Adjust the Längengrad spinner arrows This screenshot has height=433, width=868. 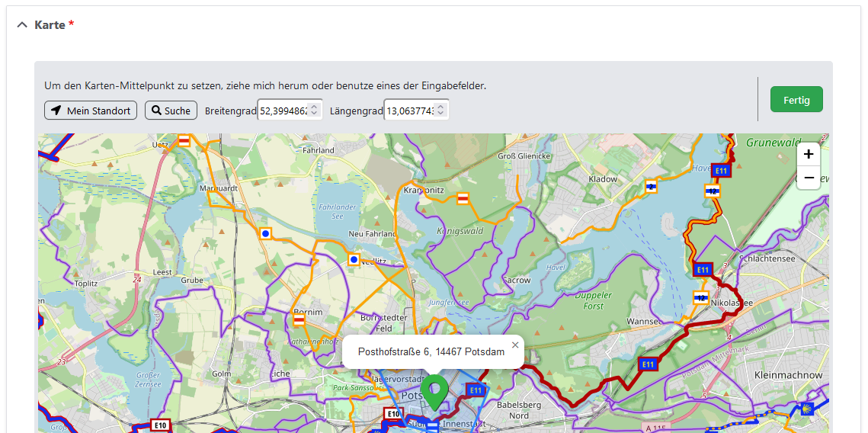tap(440, 111)
